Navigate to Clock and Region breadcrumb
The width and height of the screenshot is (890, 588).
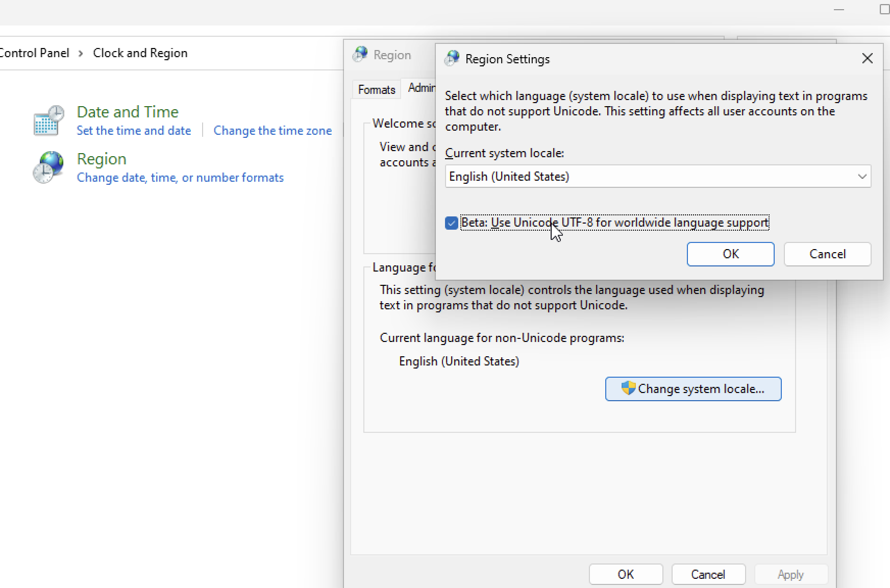pyautogui.click(x=140, y=53)
